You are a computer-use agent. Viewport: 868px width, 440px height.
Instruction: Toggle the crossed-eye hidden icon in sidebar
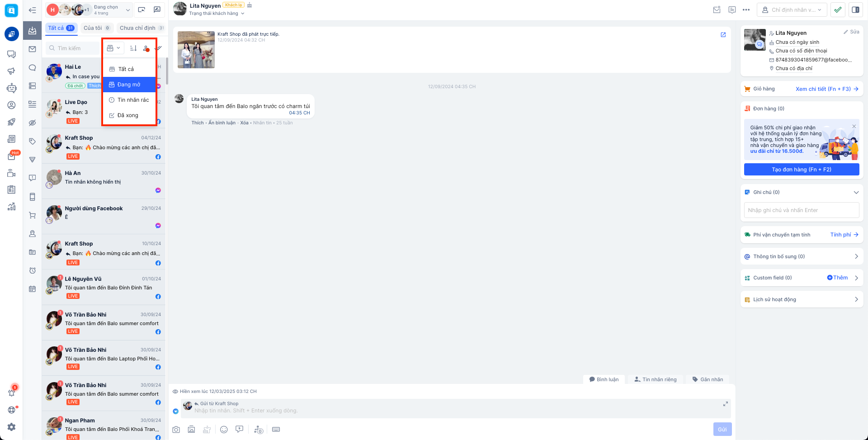click(x=32, y=123)
